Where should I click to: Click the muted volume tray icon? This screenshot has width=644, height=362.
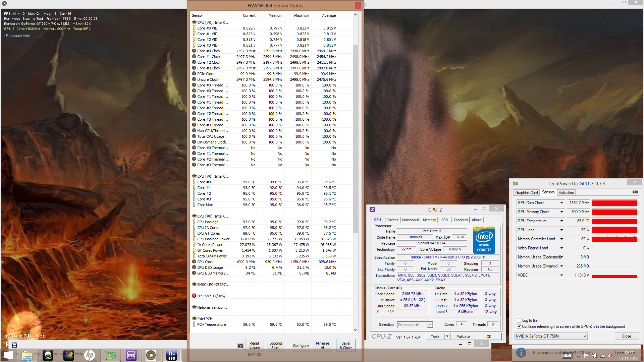[611, 356]
